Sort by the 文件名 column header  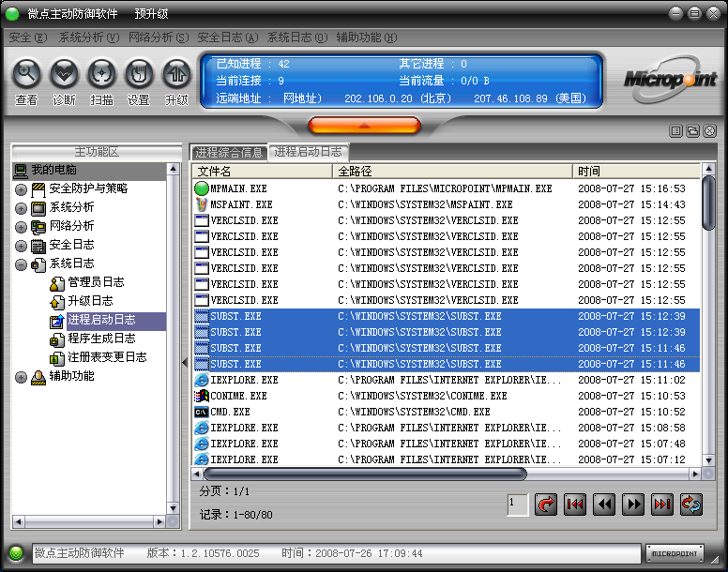pyautogui.click(x=263, y=172)
